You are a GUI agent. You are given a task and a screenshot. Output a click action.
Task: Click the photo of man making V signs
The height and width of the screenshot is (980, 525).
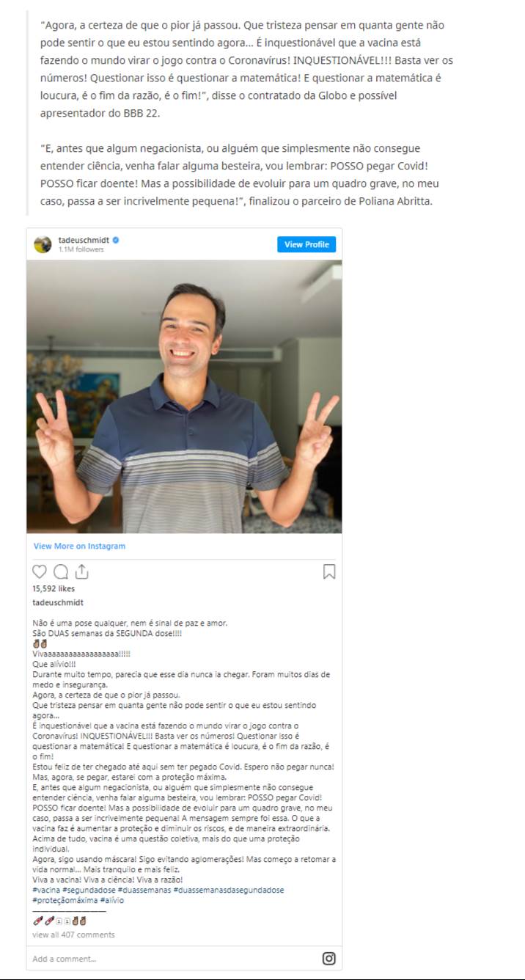point(184,396)
